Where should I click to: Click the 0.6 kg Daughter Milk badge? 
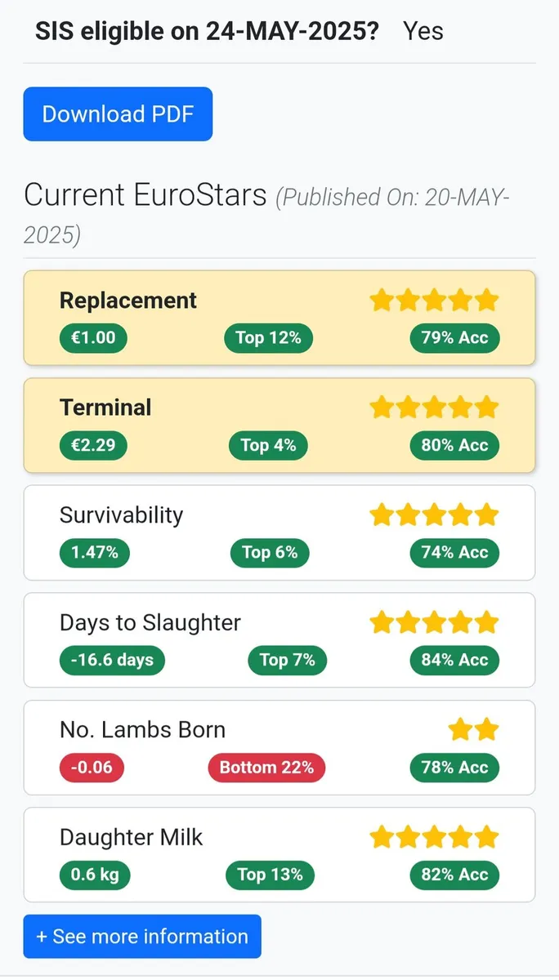pyautogui.click(x=95, y=875)
